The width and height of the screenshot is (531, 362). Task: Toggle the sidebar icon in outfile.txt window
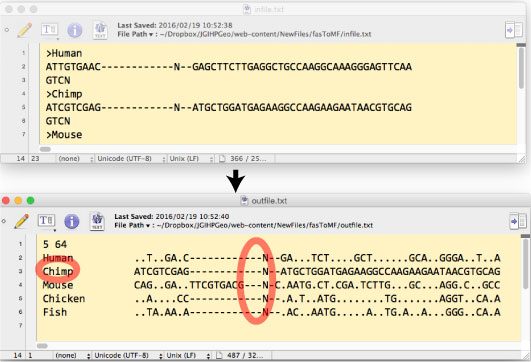click(518, 221)
